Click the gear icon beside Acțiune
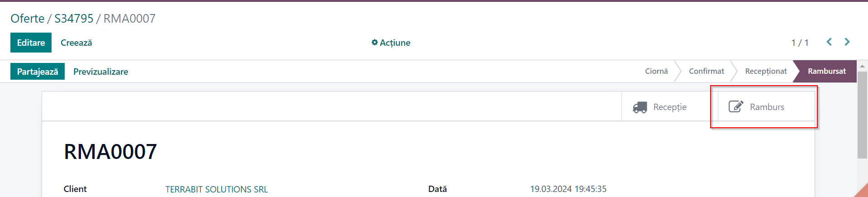Image resolution: width=868 pixels, height=197 pixels. [375, 42]
